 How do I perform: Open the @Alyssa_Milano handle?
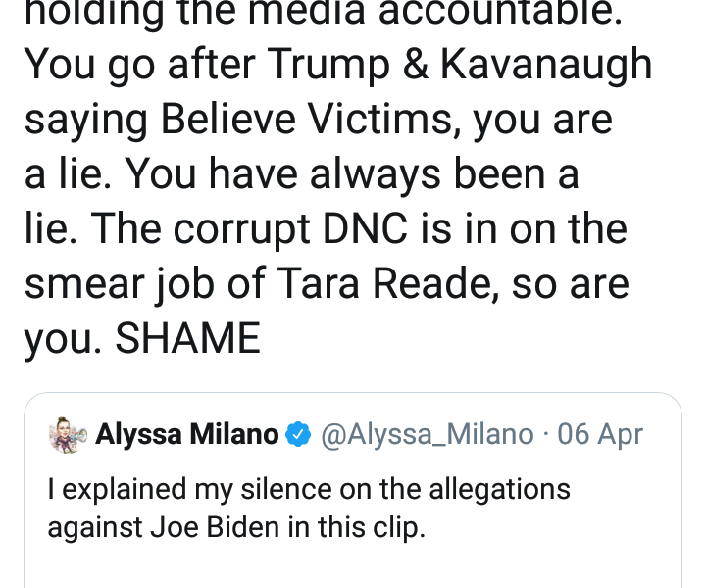[x=428, y=434]
